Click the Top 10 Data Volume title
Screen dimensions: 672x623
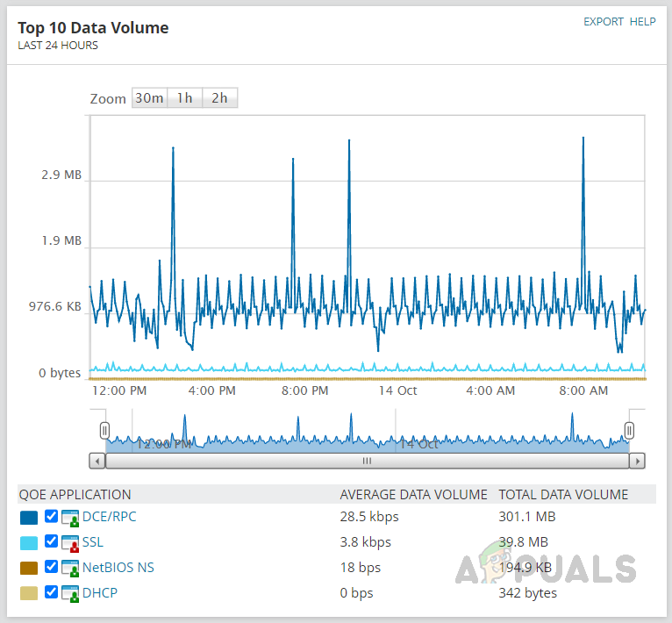point(93,28)
